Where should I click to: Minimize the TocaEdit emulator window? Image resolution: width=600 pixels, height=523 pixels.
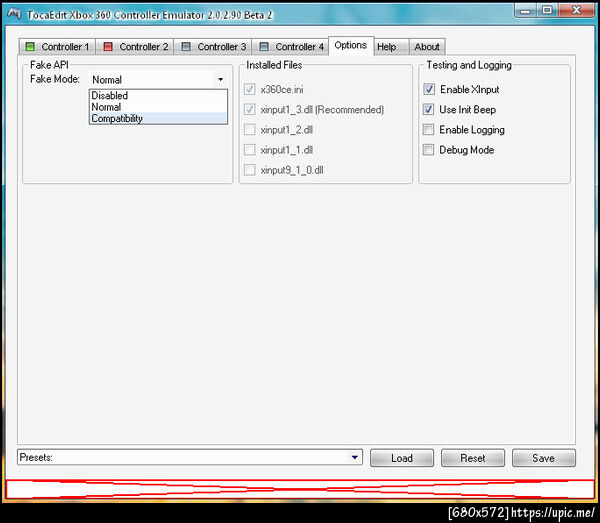pyautogui.click(x=526, y=10)
